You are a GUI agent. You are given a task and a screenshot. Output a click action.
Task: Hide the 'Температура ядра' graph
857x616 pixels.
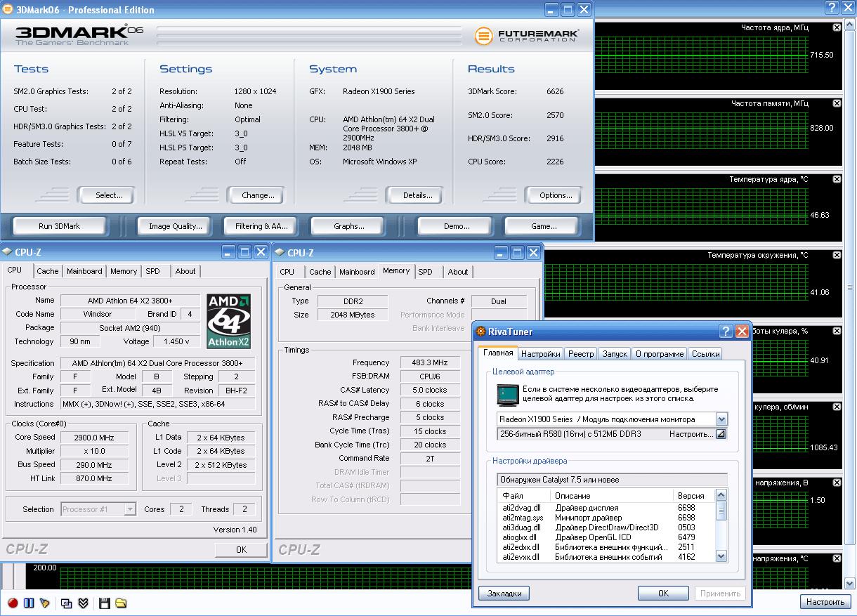pyautogui.click(x=837, y=179)
